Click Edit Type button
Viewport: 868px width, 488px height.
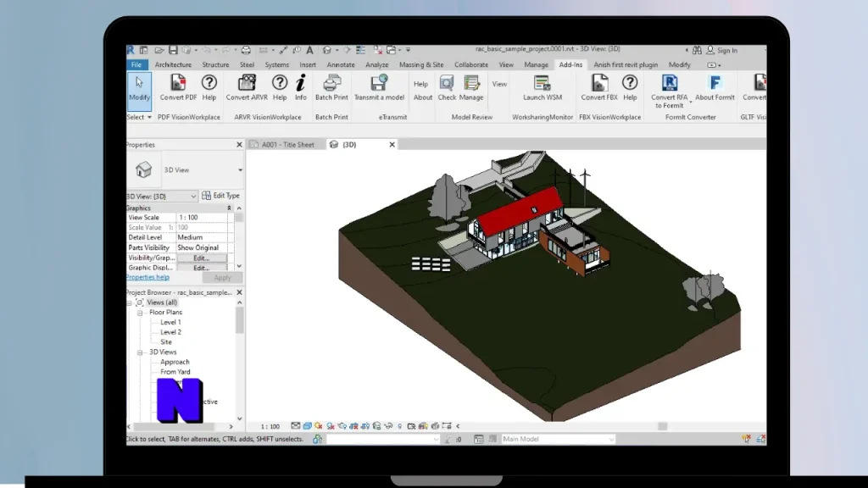[221, 196]
